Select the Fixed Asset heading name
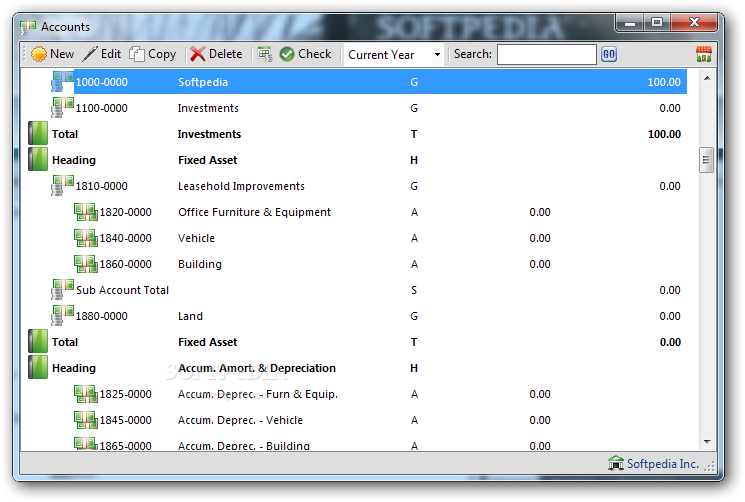Viewport: 745px width, 502px height. (x=208, y=161)
